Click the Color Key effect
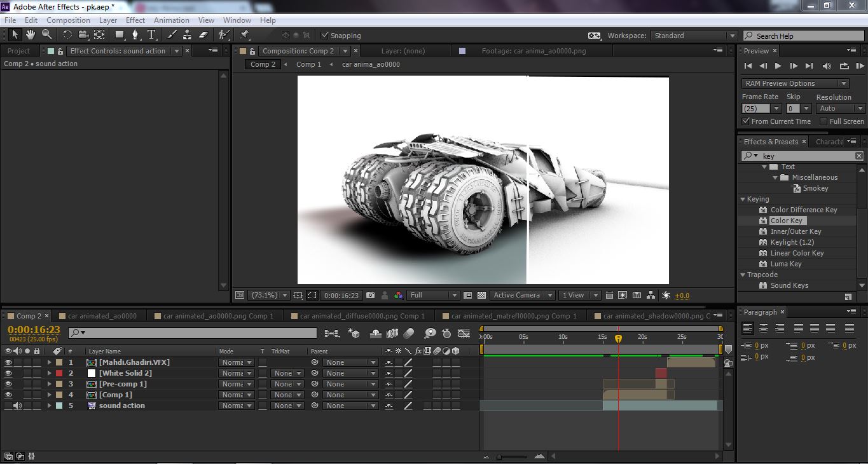This screenshot has height=464, width=868. [787, 221]
